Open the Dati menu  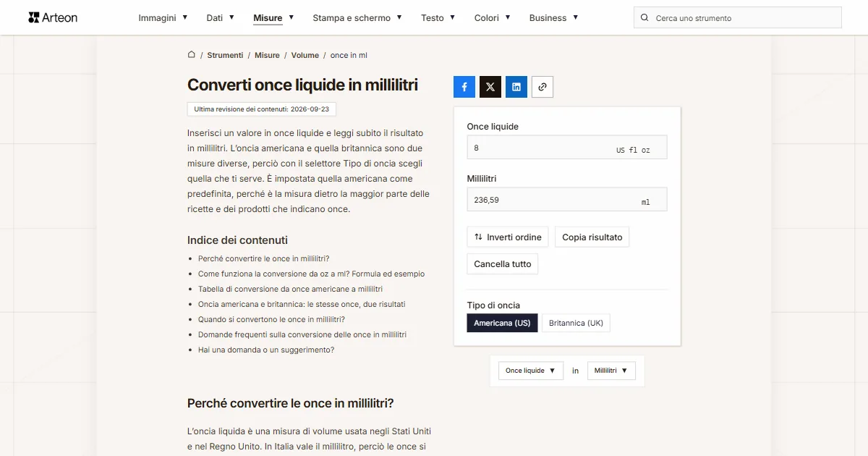(x=220, y=18)
